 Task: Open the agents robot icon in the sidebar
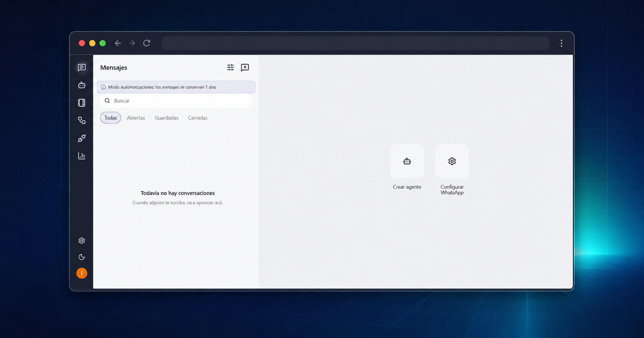(x=82, y=85)
